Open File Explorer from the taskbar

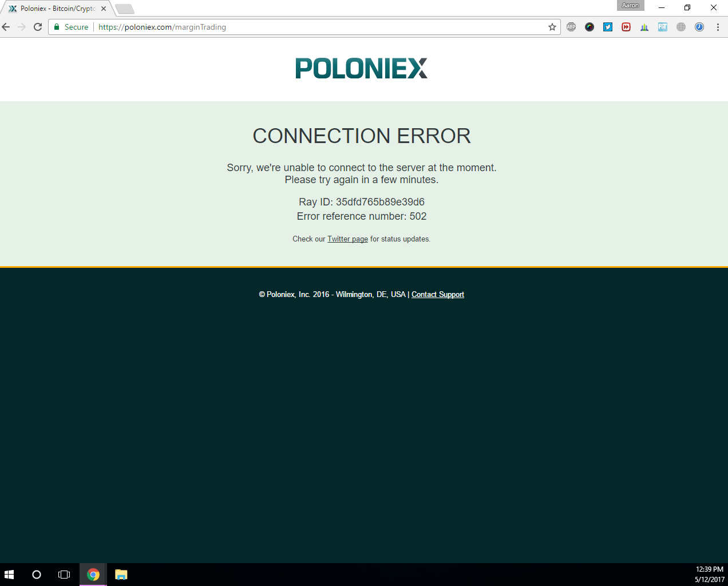121,575
